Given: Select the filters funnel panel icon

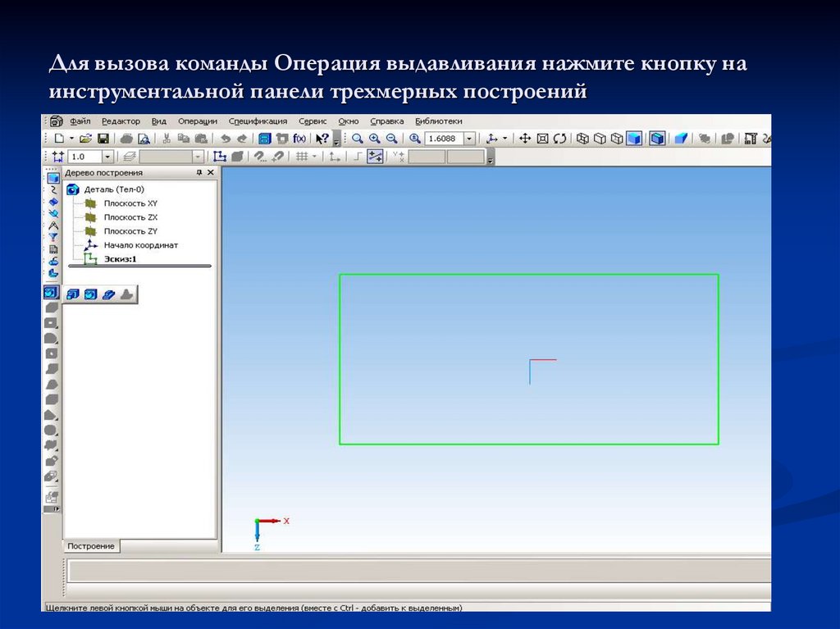Looking at the screenshot, I should [x=53, y=237].
